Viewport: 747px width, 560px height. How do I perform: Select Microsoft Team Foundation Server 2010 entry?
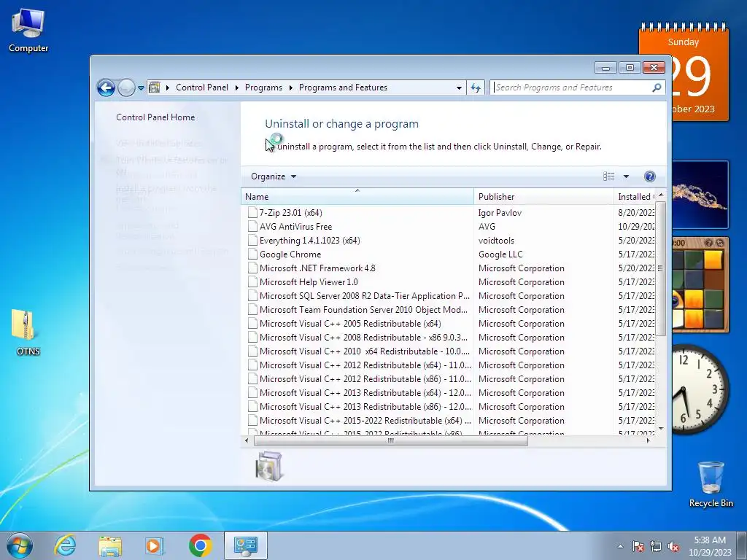click(363, 309)
